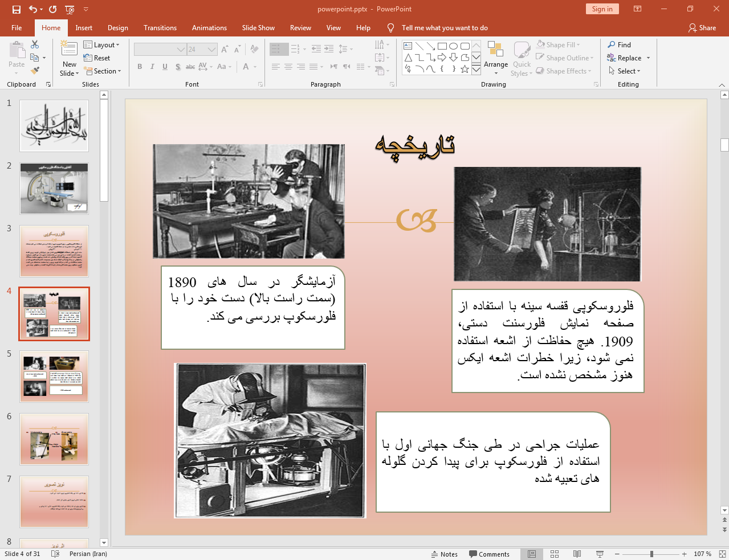Toggle the Notes pane
729x560 pixels.
[x=444, y=554]
